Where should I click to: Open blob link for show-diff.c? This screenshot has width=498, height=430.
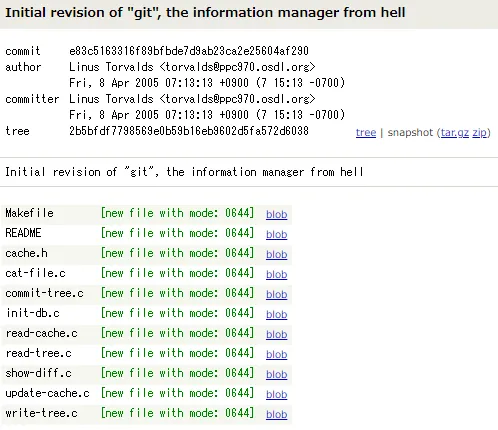click(x=276, y=374)
